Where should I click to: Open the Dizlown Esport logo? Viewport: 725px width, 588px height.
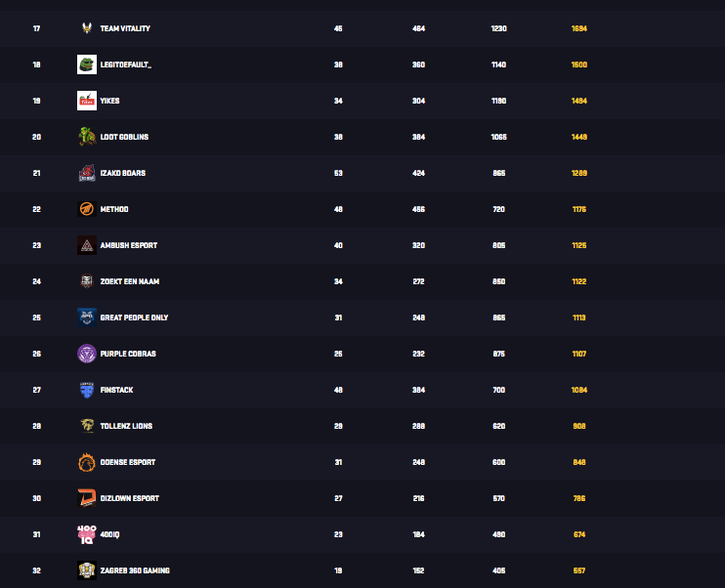click(x=86, y=498)
